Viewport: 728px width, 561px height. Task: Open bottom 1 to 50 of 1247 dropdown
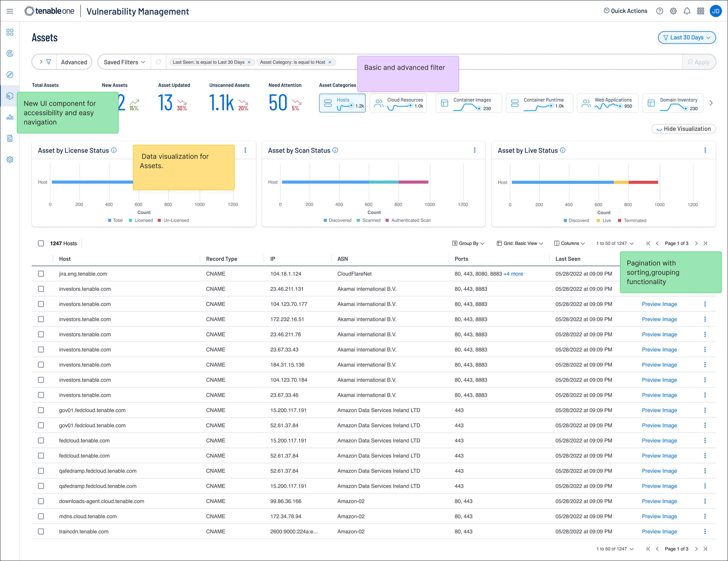pos(615,549)
